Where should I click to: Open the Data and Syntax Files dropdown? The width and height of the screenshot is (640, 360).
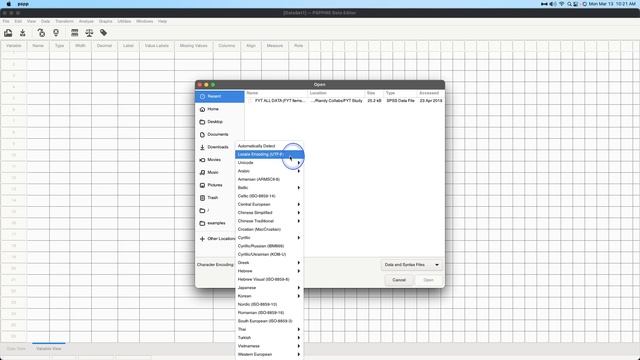(411, 265)
